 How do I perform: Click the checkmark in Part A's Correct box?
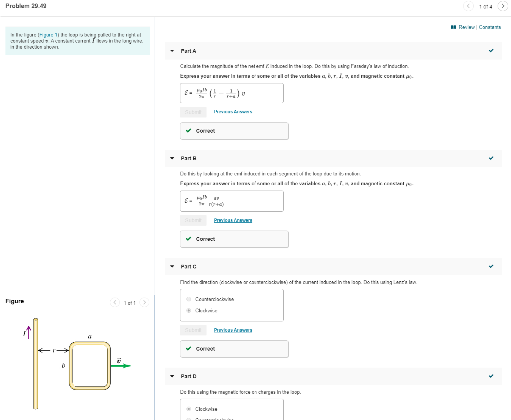coord(188,130)
